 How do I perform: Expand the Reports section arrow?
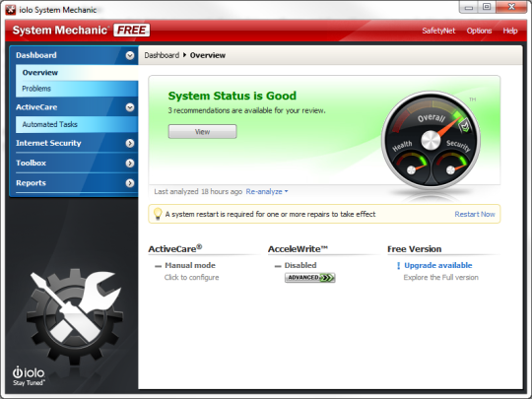click(130, 183)
